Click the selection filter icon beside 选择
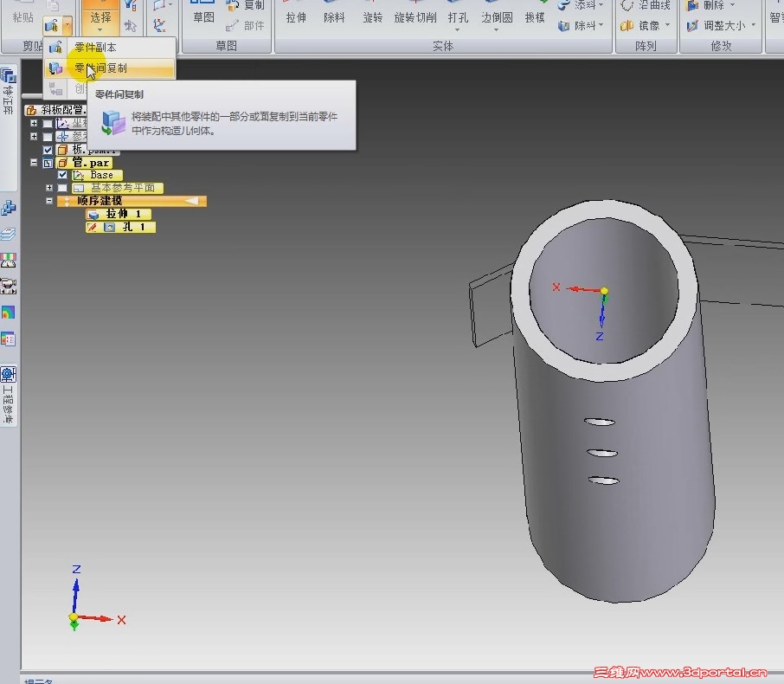The height and width of the screenshot is (684, 784). 130,5
